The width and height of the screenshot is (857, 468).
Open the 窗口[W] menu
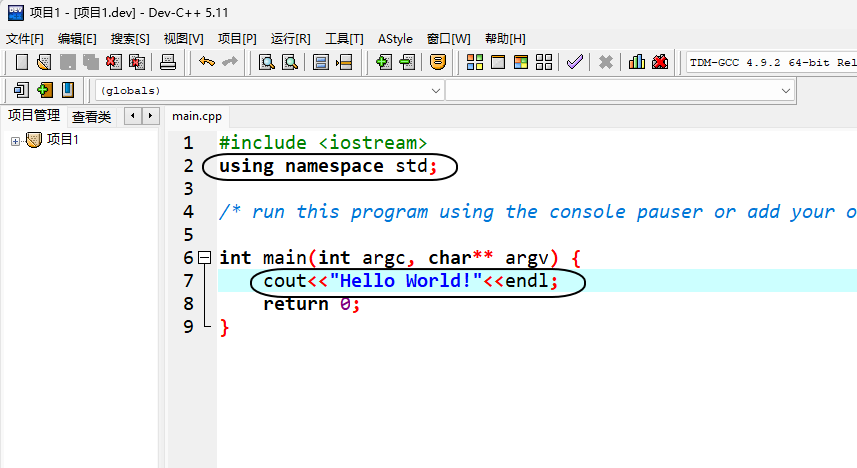click(x=449, y=39)
